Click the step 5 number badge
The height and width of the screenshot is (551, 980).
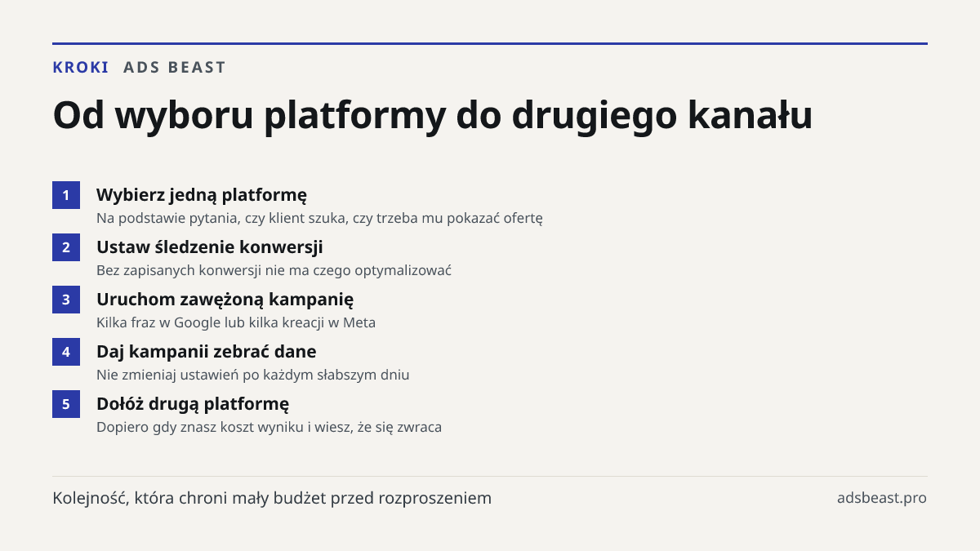coord(66,404)
